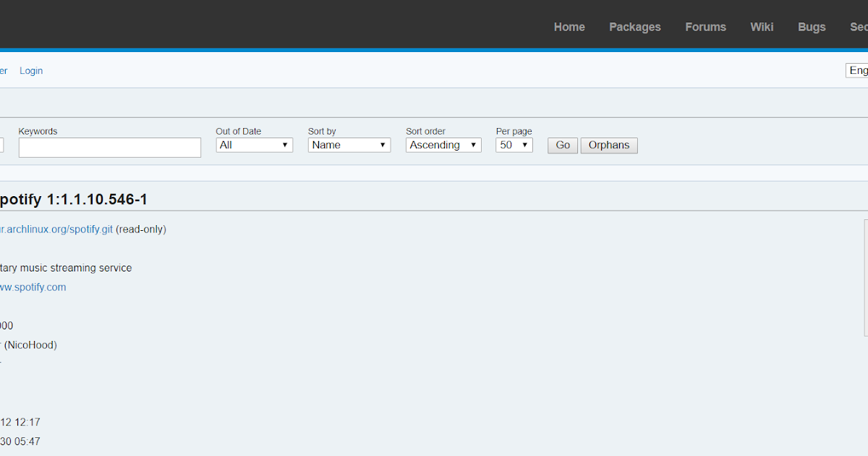Open the Bugs tracker page

pos(811,27)
